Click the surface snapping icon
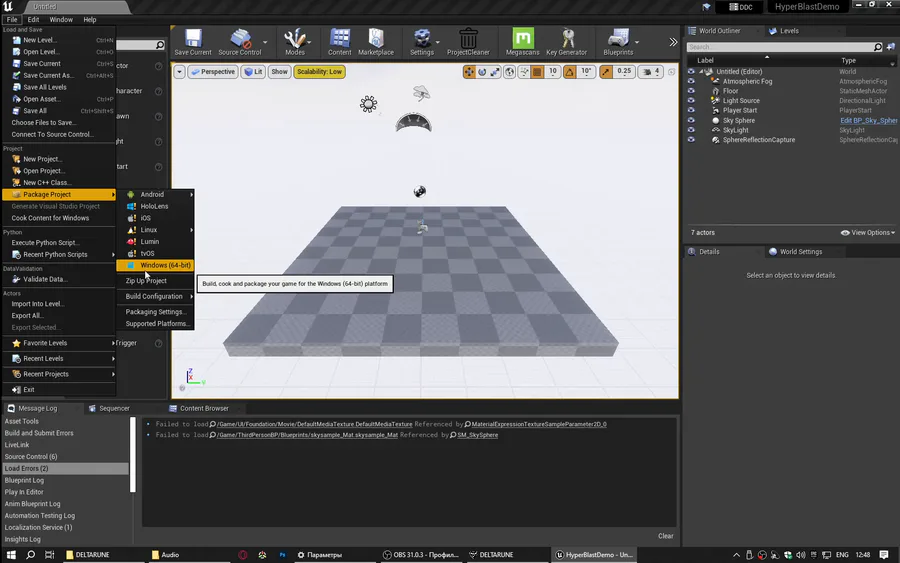 click(x=523, y=72)
